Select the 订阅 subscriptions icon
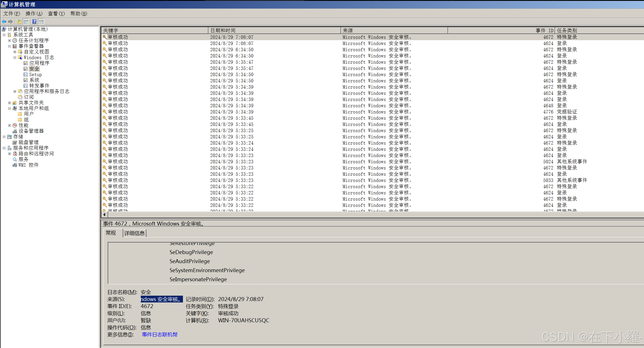644x348 pixels. click(x=20, y=97)
